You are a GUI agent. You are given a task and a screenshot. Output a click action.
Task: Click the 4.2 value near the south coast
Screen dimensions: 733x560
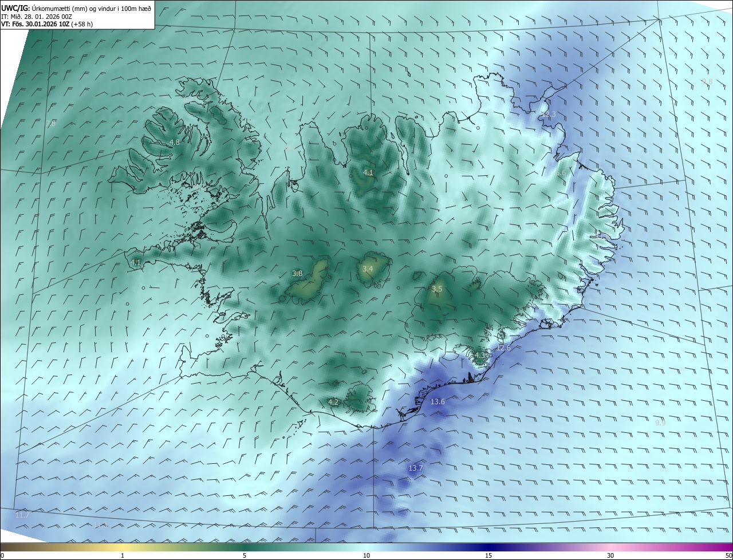point(333,402)
